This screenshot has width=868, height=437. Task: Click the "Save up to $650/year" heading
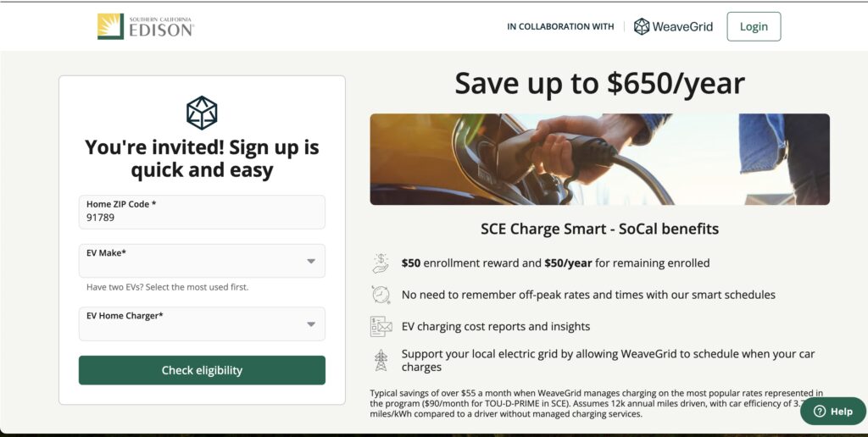pyautogui.click(x=599, y=84)
